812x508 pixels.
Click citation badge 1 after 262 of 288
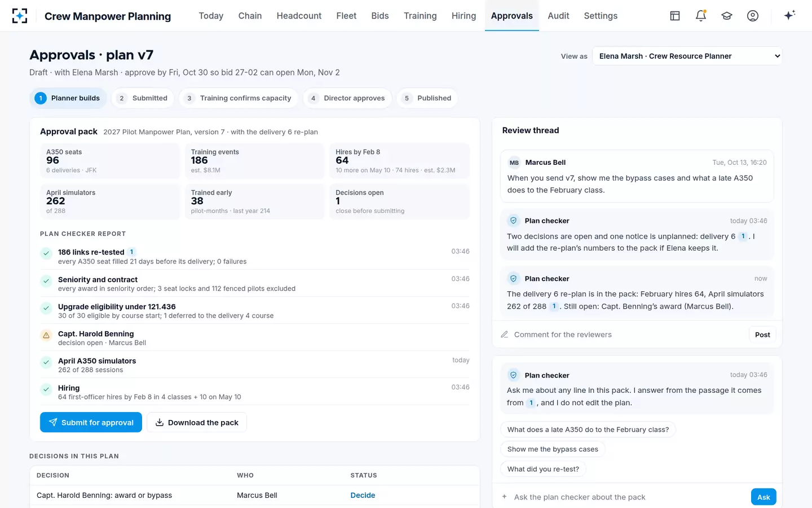click(554, 306)
